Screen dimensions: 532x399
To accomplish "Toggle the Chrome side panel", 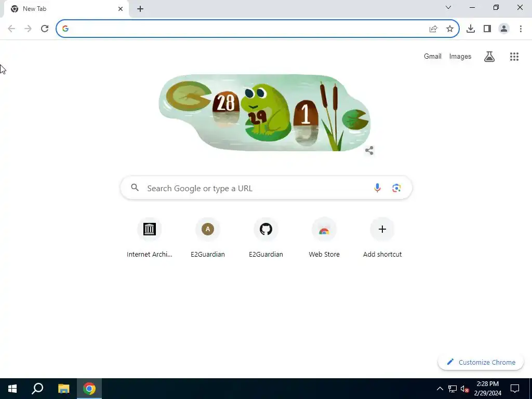I will click(x=487, y=29).
